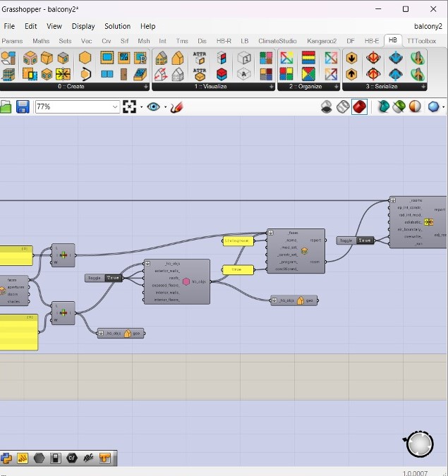Click the red cube icon in Visualize group
The image size is (448, 476).
(222, 74)
